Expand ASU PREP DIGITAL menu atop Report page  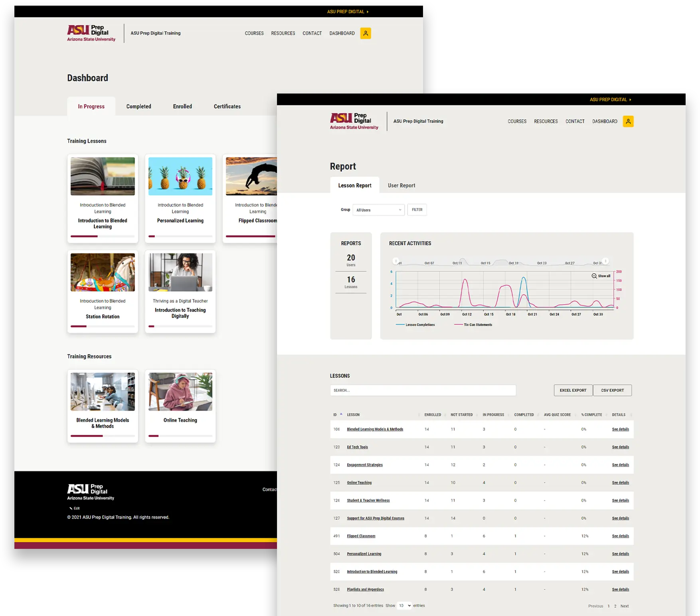[610, 100]
